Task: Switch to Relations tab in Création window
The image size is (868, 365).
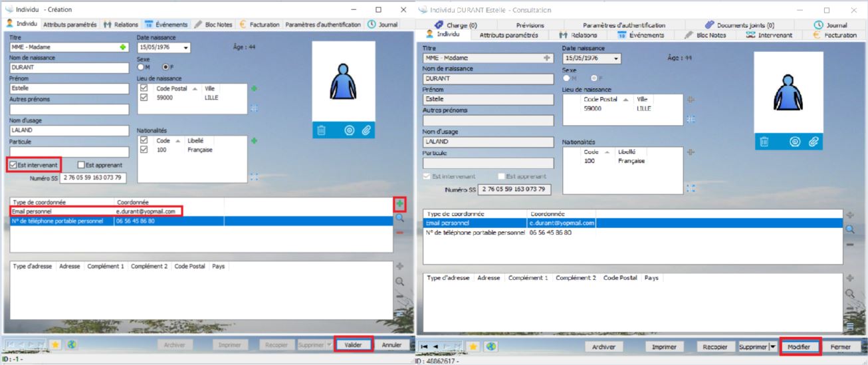Action: coord(121,25)
